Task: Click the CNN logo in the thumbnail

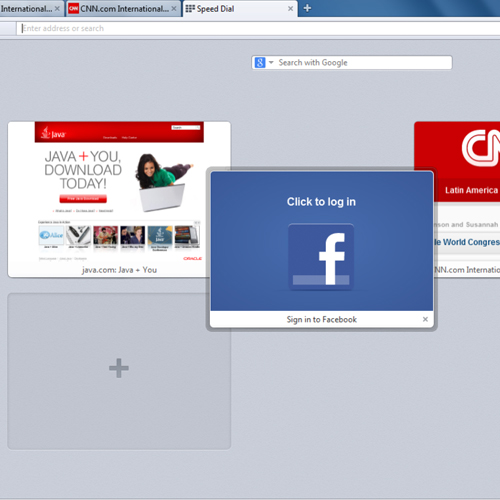Action: (x=480, y=148)
